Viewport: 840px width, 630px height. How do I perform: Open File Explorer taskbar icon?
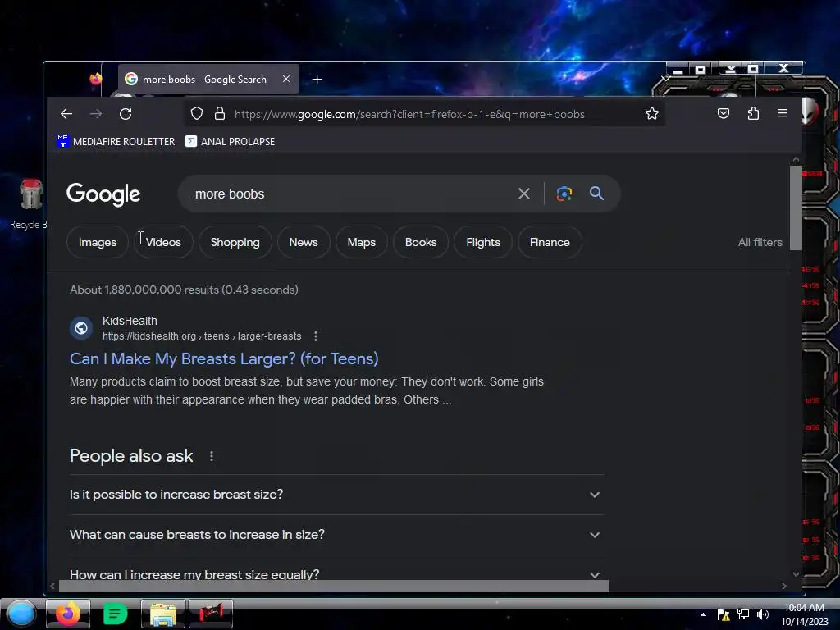point(163,614)
